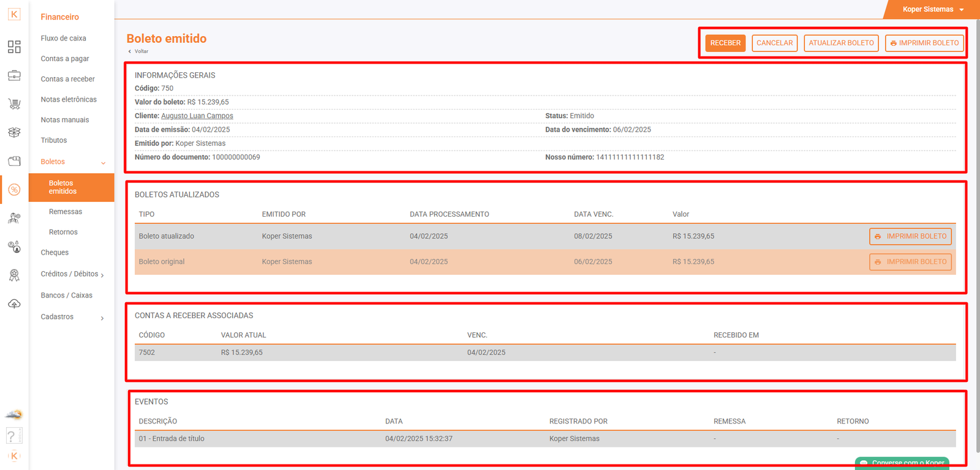The height and width of the screenshot is (470, 980).
Task: Open the shopping cart icon module
Action: pyautogui.click(x=14, y=104)
